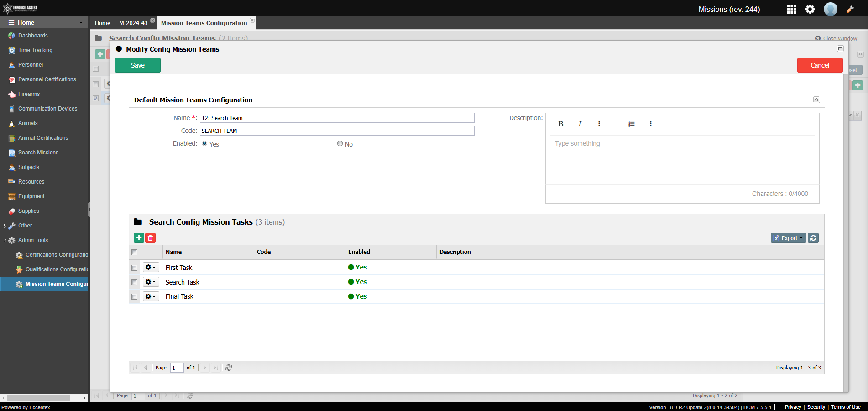Click the Code input field

point(337,131)
